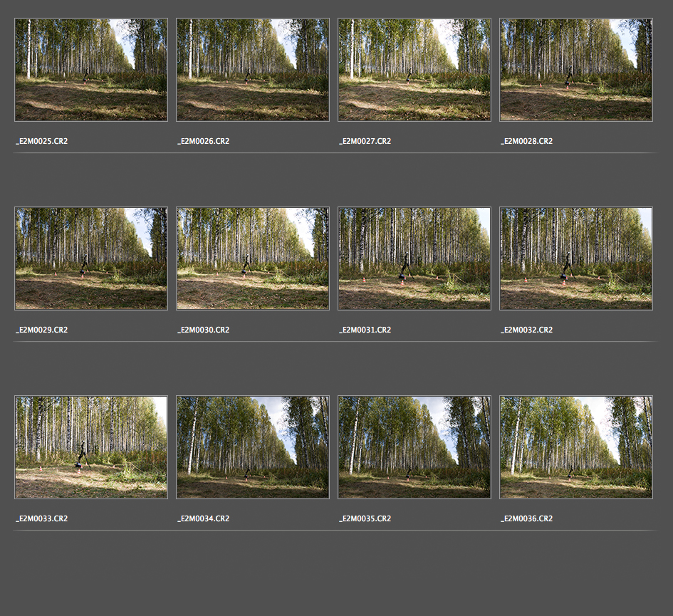Select the _E2M0034.CR2 filename caption
673x616 pixels.
204,519
